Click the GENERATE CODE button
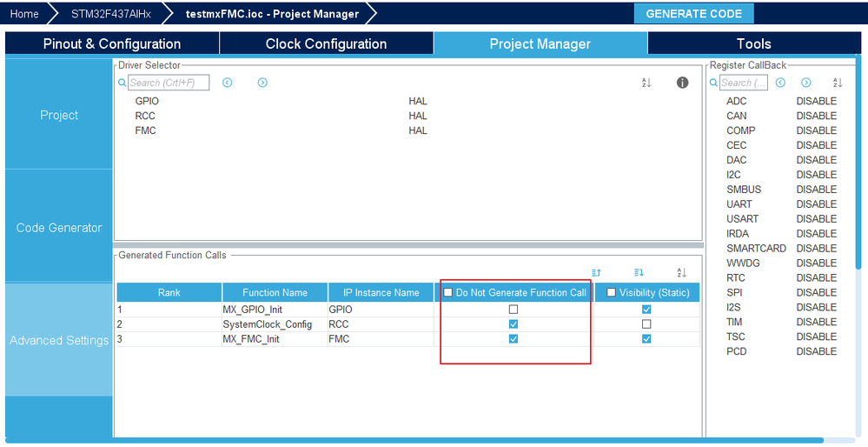Image resolution: width=868 pixels, height=447 pixels. pyautogui.click(x=693, y=14)
